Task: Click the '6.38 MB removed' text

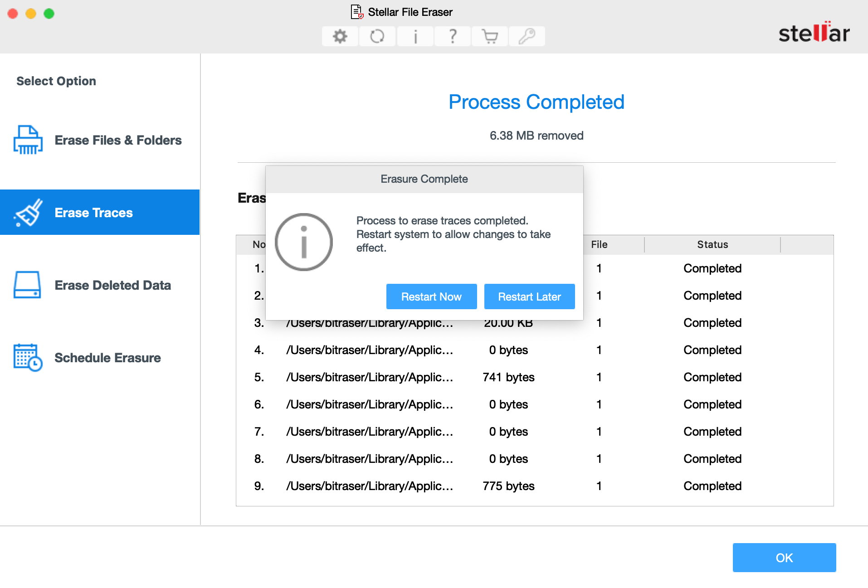Action: pyautogui.click(x=536, y=136)
